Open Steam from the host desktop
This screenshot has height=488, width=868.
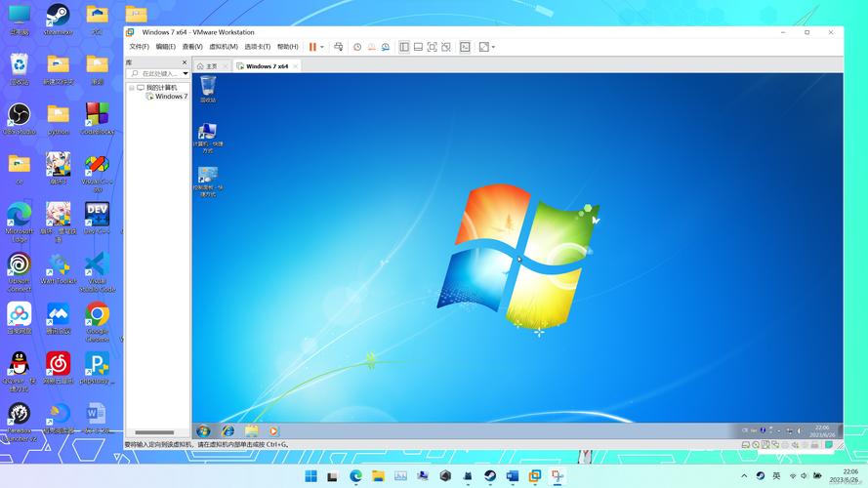59,20
